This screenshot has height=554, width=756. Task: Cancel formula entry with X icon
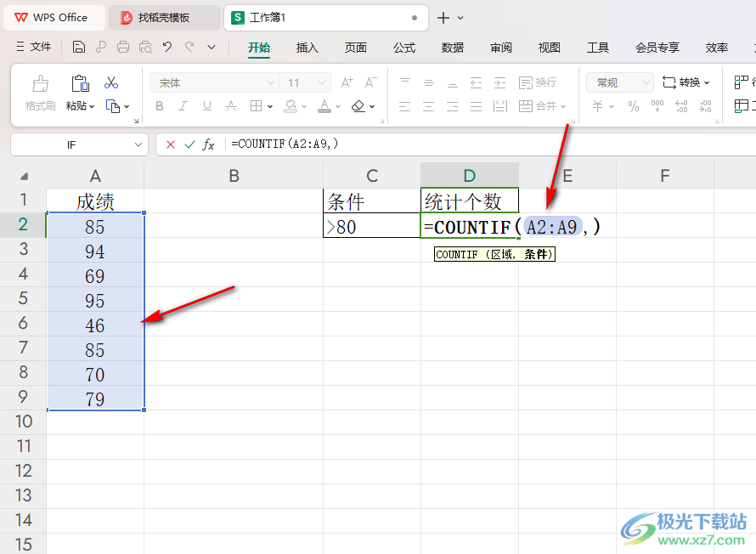pyautogui.click(x=170, y=144)
